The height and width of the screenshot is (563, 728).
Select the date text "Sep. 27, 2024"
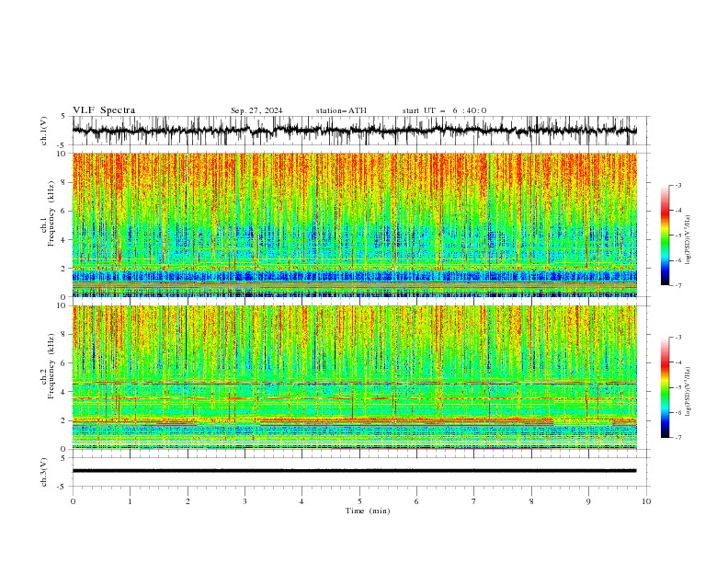(256, 110)
